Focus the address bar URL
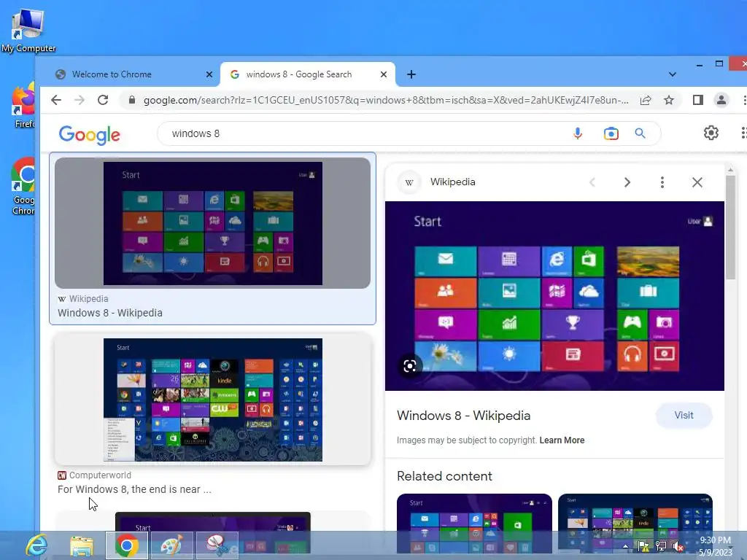 [386, 100]
